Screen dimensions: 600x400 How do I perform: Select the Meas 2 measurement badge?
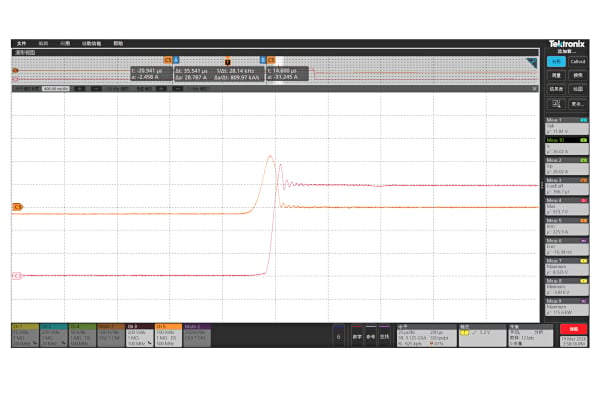point(567,166)
